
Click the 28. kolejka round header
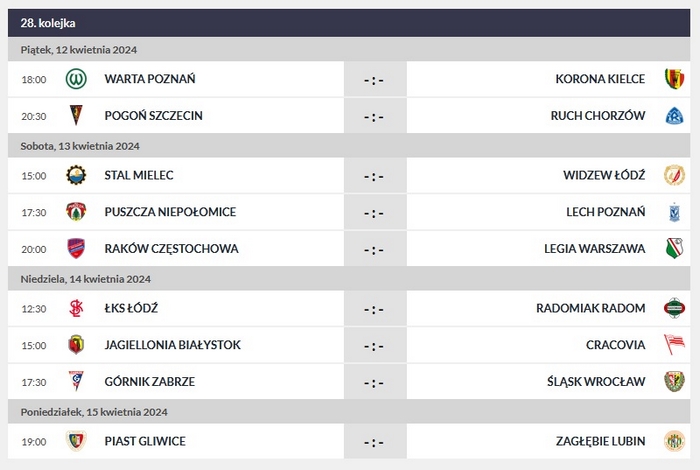[48, 22]
